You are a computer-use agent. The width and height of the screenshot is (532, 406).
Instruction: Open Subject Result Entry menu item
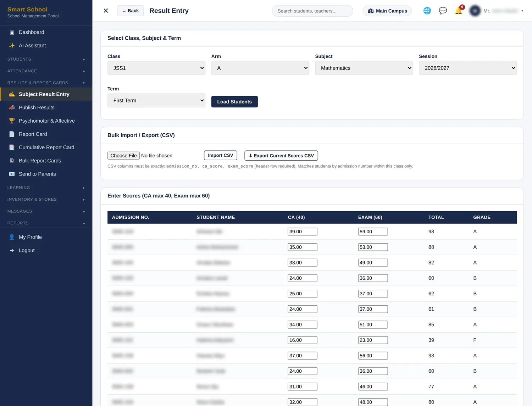46,94
